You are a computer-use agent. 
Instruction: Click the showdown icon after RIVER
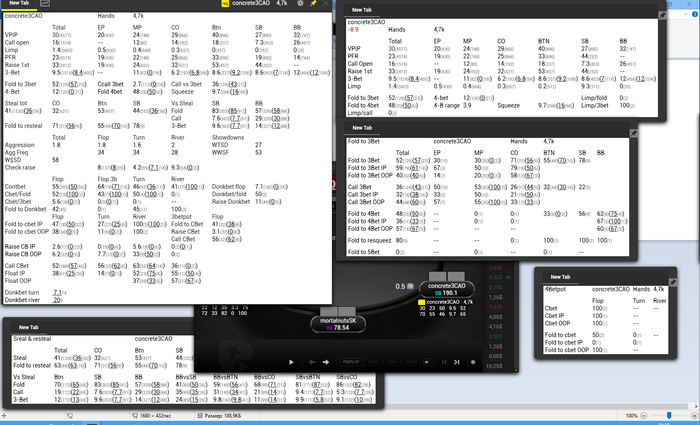pyautogui.click(x=426, y=362)
